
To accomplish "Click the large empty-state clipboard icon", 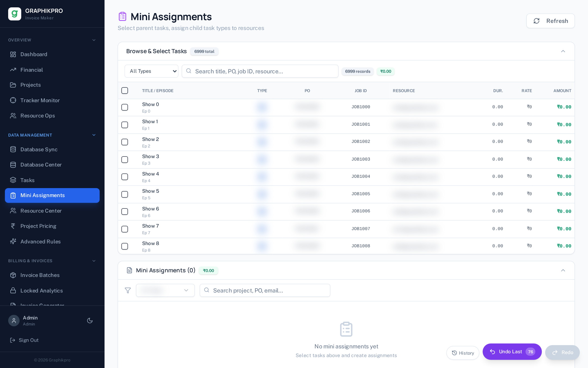I will pos(346,329).
